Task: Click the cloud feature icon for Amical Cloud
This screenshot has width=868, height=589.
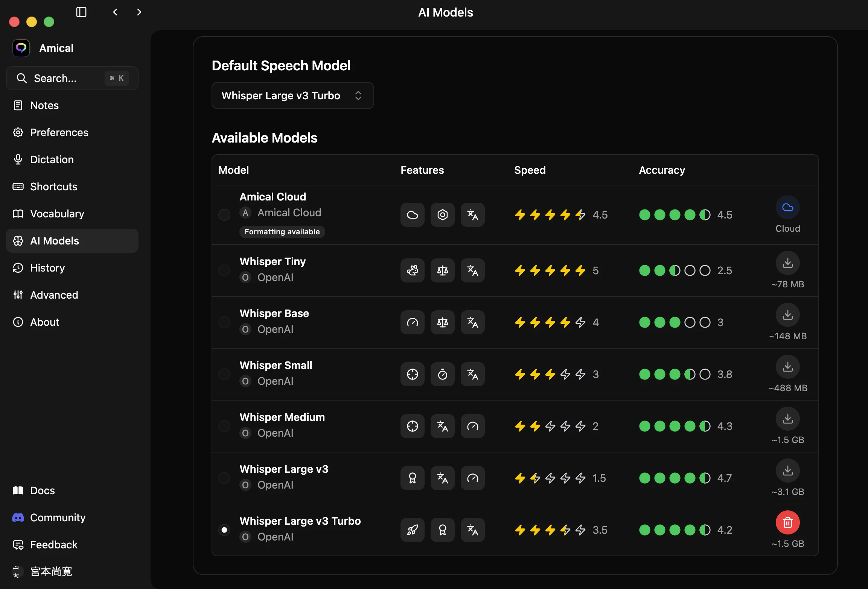Action: click(x=413, y=215)
